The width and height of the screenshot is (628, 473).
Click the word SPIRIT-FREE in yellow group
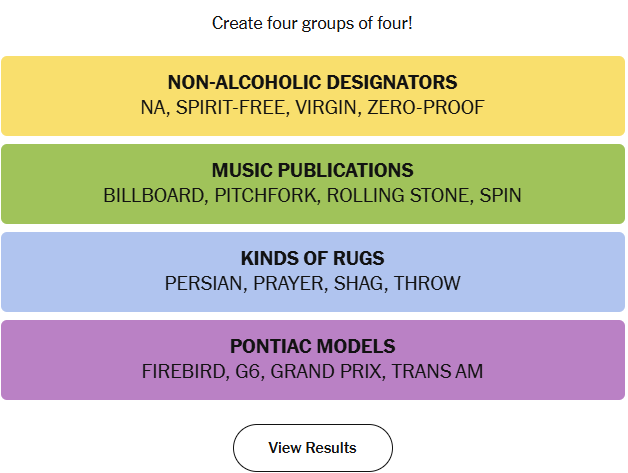click(230, 107)
